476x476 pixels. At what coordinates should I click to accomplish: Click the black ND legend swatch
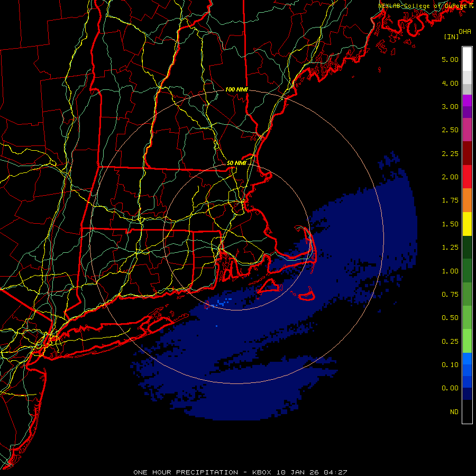click(467, 411)
